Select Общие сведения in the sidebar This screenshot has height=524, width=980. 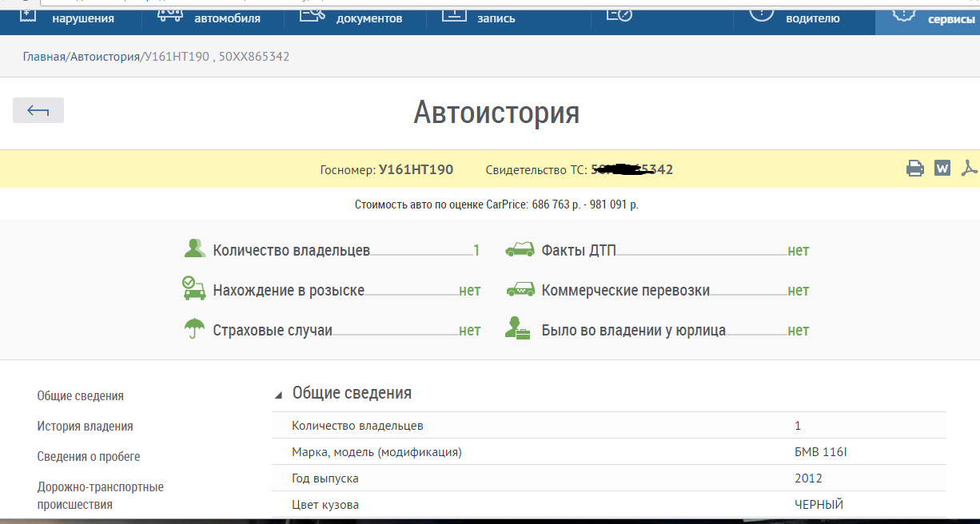(81, 396)
